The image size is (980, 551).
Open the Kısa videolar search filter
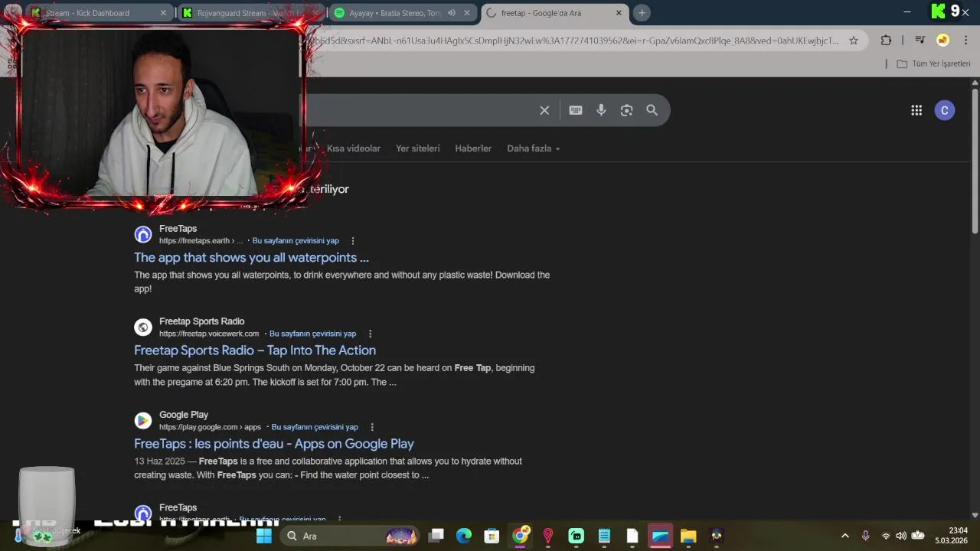(x=354, y=148)
